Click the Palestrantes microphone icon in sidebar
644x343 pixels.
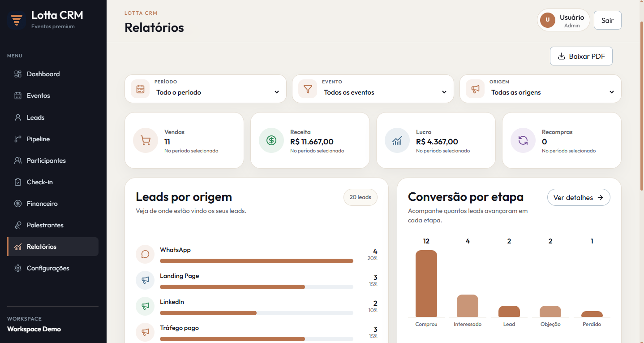click(x=18, y=225)
